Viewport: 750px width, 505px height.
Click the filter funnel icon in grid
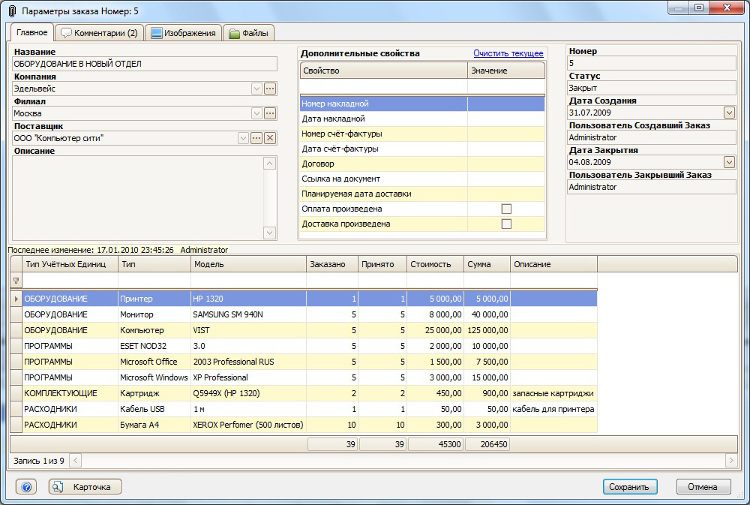pos(15,282)
